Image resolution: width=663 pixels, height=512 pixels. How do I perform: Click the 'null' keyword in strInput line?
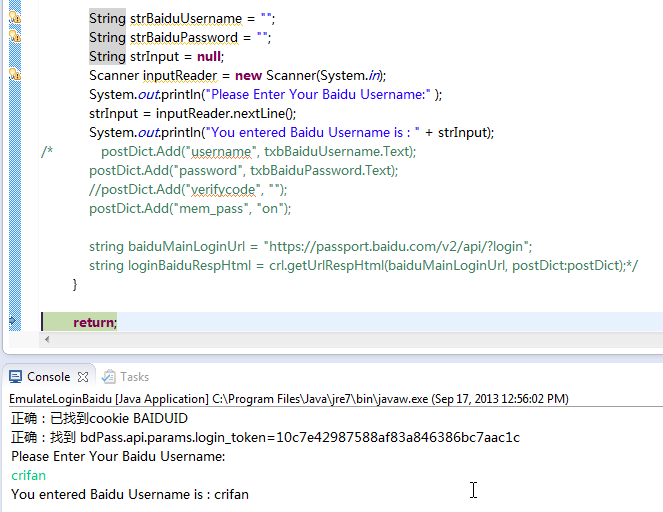coord(209,57)
